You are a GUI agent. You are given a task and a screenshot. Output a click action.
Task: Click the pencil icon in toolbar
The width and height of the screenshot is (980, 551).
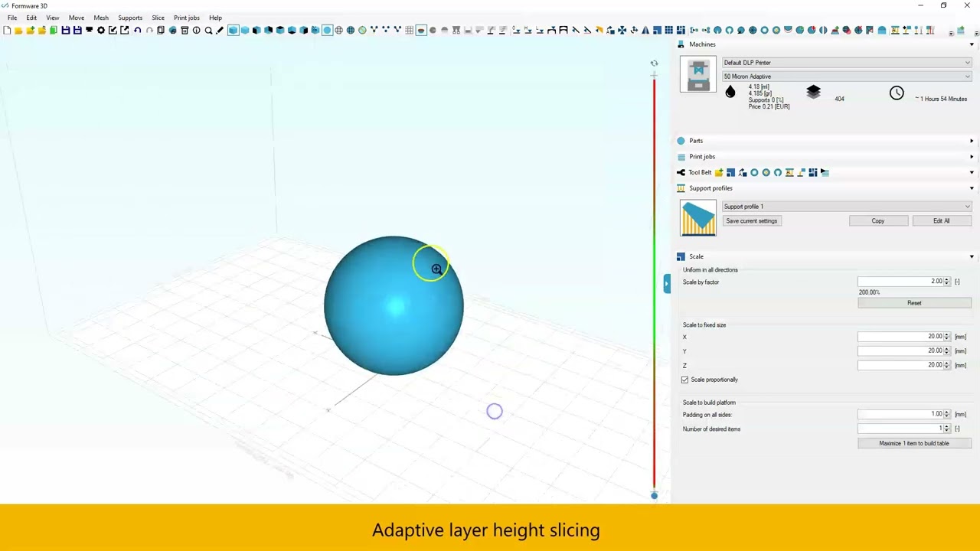click(220, 30)
